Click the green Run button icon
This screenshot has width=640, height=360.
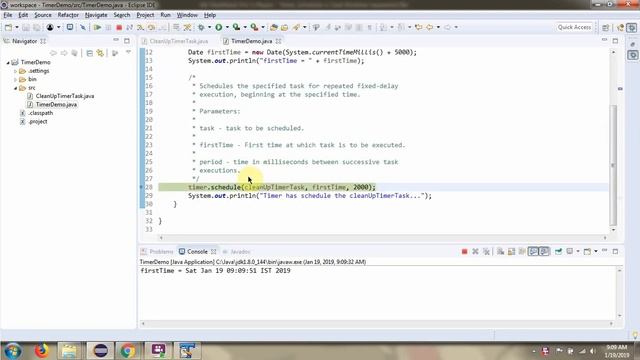(x=219, y=27)
